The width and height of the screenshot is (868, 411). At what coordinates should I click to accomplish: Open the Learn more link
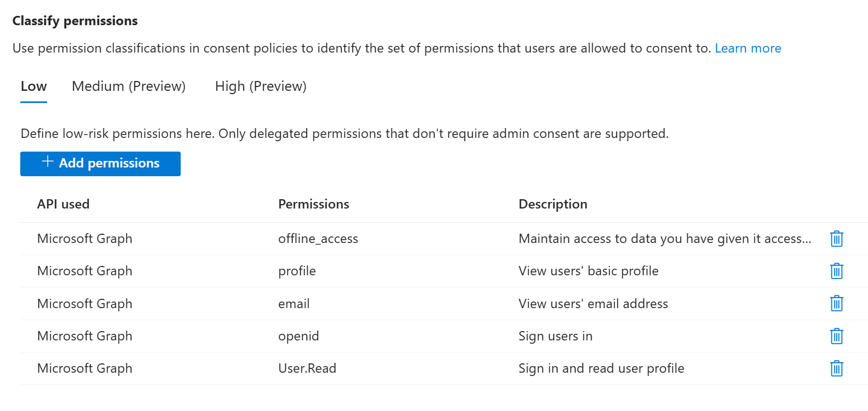point(748,48)
